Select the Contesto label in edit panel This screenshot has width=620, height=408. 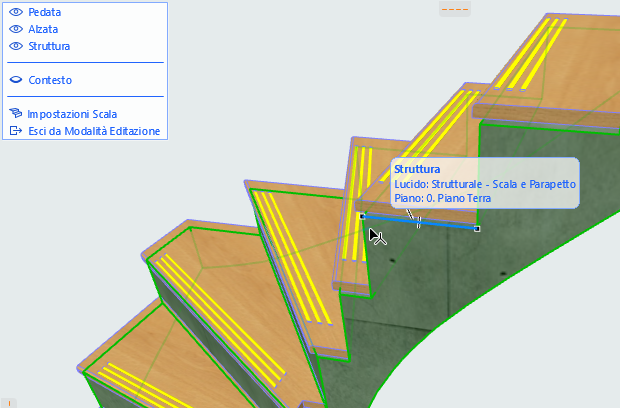(x=50, y=80)
